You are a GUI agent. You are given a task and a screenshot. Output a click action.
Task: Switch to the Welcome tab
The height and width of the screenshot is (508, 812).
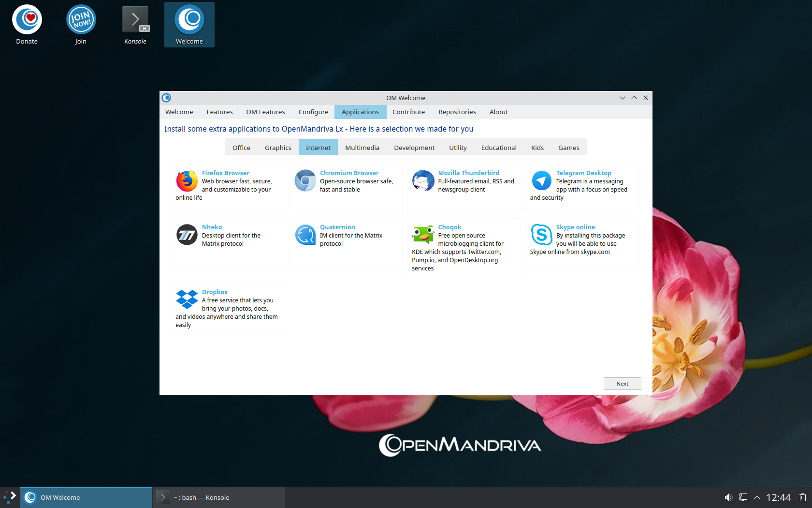(179, 112)
